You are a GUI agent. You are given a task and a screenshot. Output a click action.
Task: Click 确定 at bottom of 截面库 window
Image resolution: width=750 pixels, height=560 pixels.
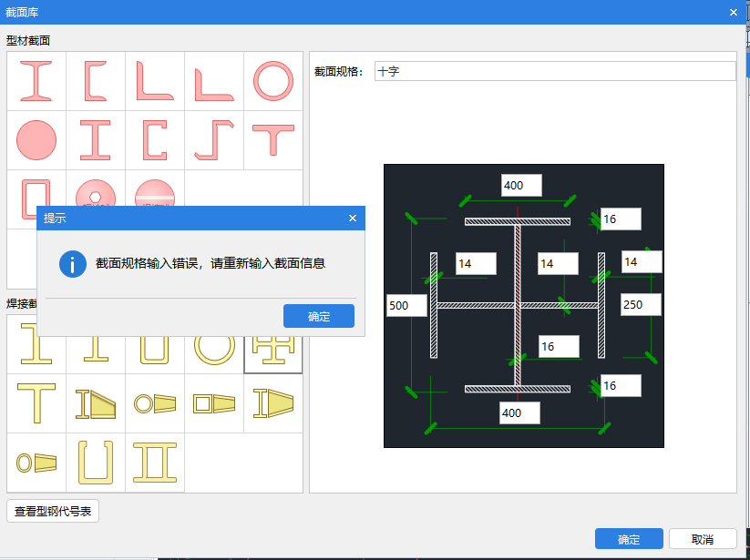[629, 538]
